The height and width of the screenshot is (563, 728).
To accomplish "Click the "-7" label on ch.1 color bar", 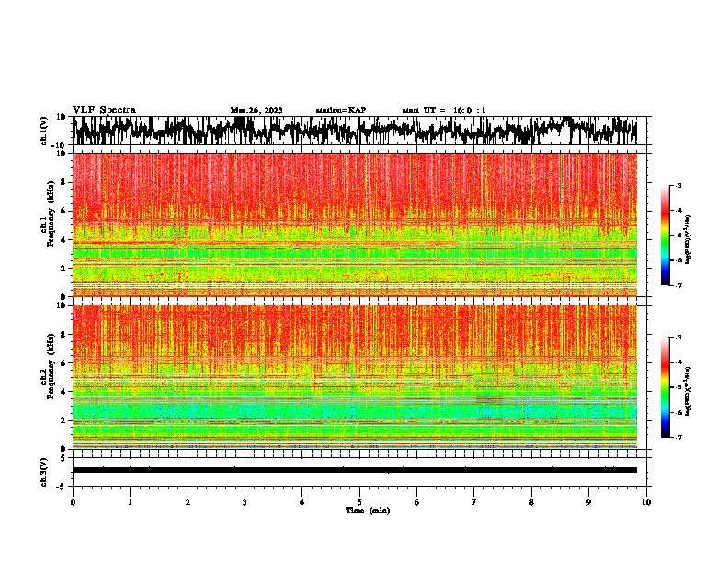I will 677,285.
